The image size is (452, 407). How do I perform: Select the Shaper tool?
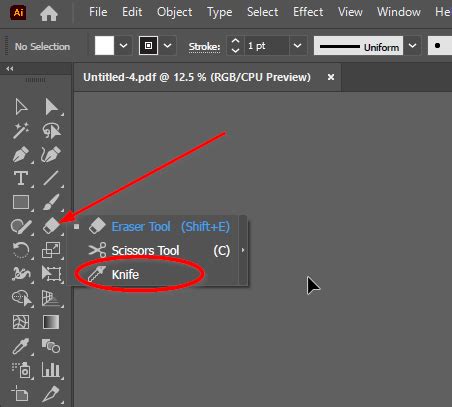(x=21, y=227)
